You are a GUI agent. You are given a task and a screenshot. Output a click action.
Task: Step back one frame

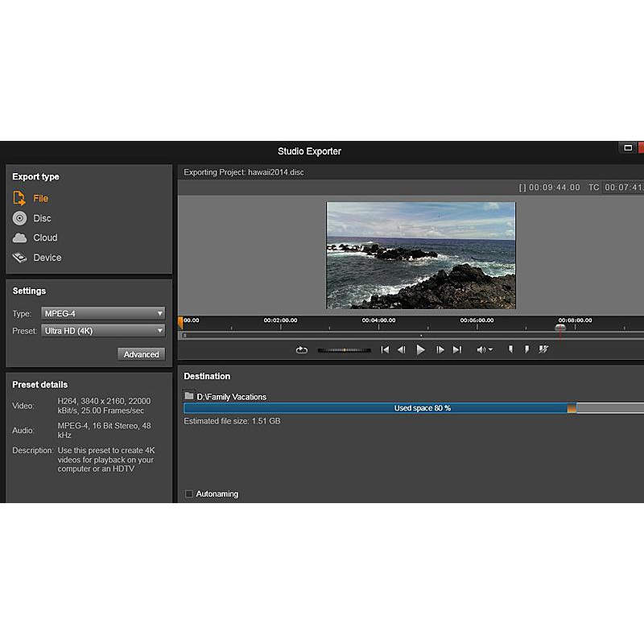tap(402, 349)
